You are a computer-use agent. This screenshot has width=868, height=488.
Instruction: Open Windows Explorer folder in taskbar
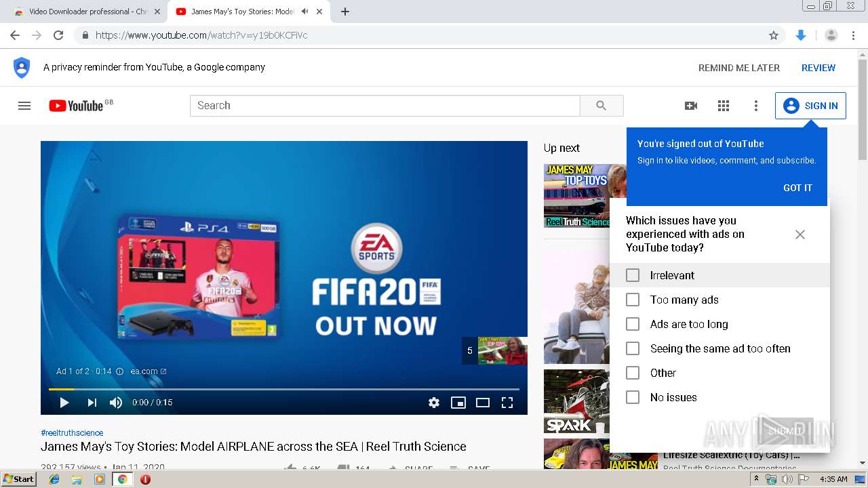click(77, 479)
